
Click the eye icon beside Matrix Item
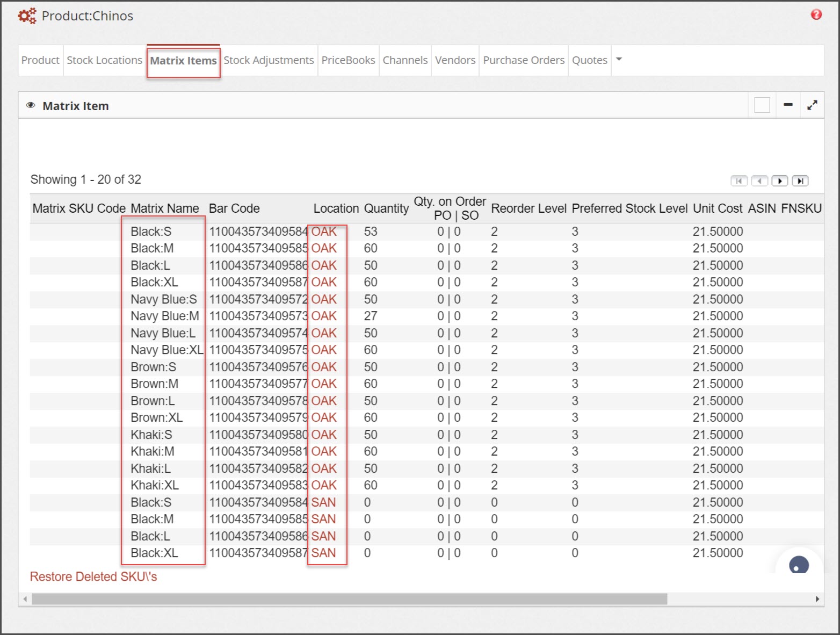pos(31,105)
